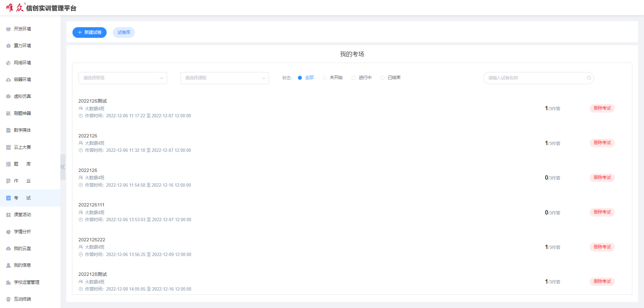
Task: Select the 未开始 status radio button
Action: [x=325, y=78]
